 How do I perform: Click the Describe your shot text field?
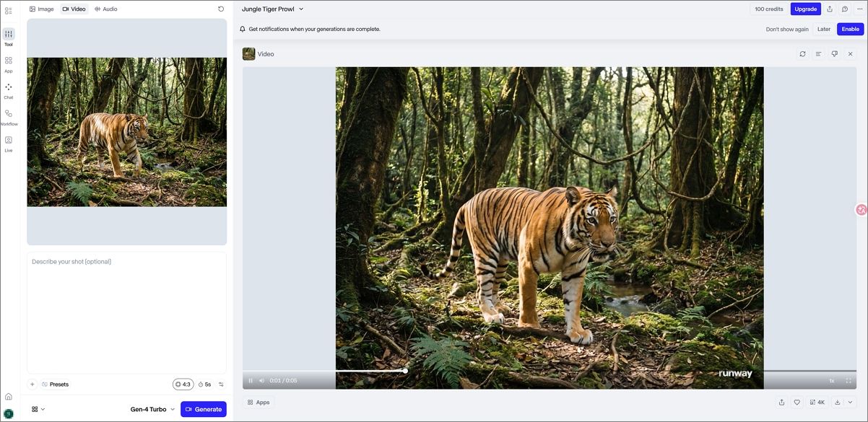pyautogui.click(x=126, y=310)
